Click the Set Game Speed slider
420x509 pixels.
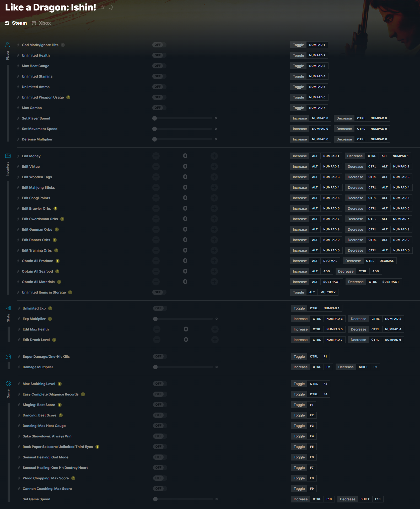183,499
